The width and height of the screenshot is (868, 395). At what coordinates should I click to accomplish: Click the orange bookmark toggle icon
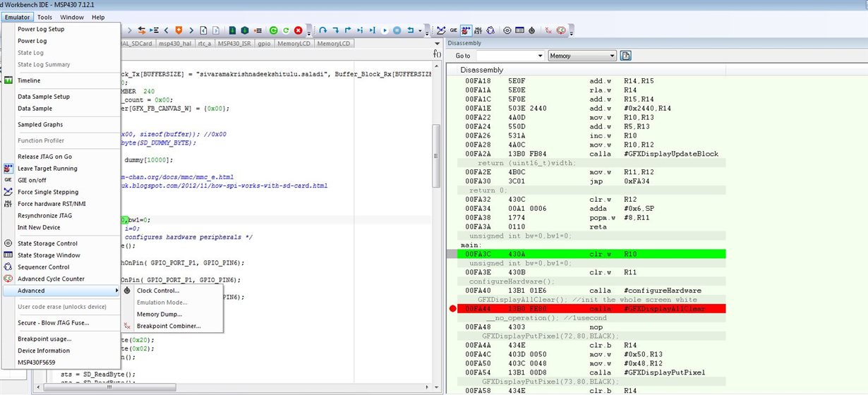(x=179, y=30)
